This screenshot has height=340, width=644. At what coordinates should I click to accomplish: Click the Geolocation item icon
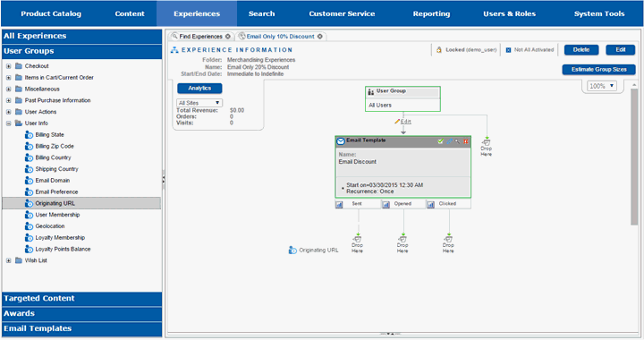(x=29, y=226)
